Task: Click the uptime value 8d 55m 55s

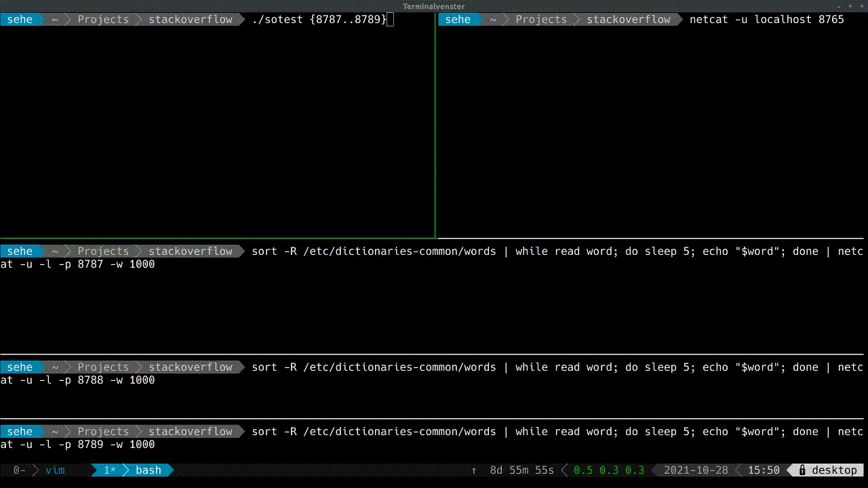Action: tap(521, 470)
